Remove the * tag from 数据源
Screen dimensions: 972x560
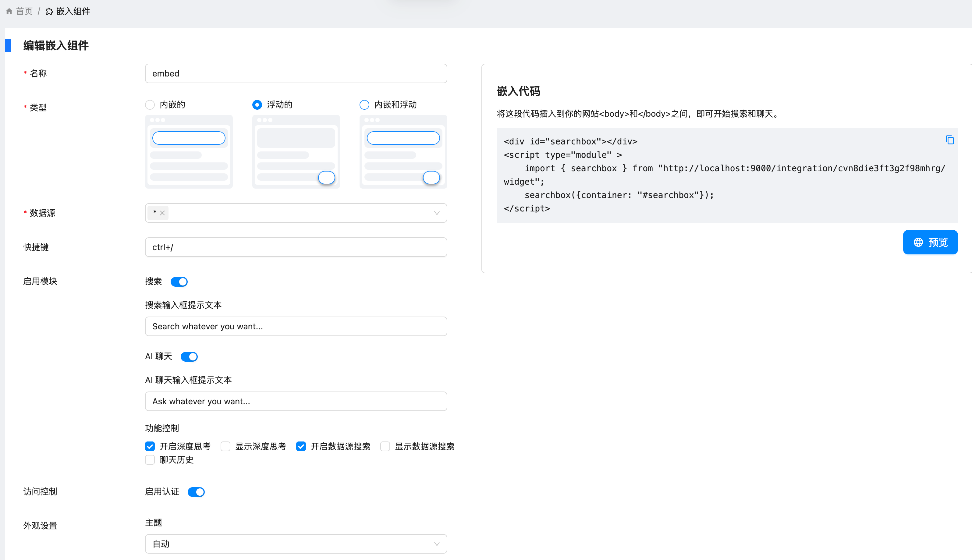(162, 213)
